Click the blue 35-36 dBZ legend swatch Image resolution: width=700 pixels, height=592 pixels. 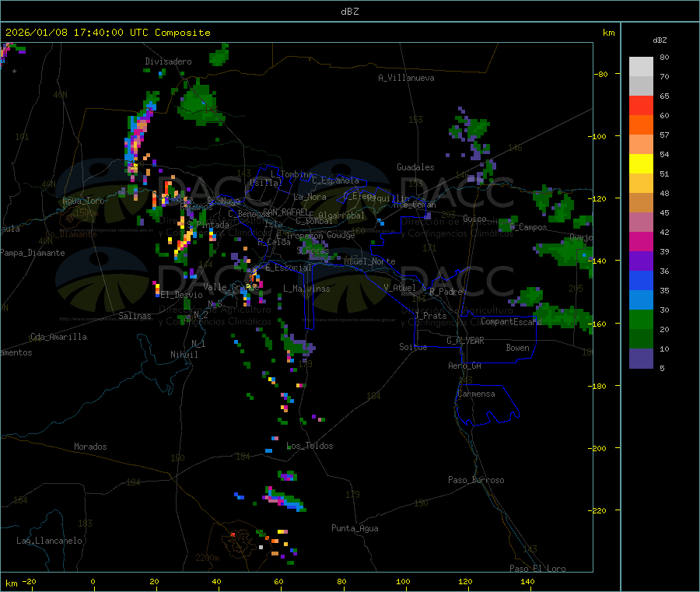[641, 280]
